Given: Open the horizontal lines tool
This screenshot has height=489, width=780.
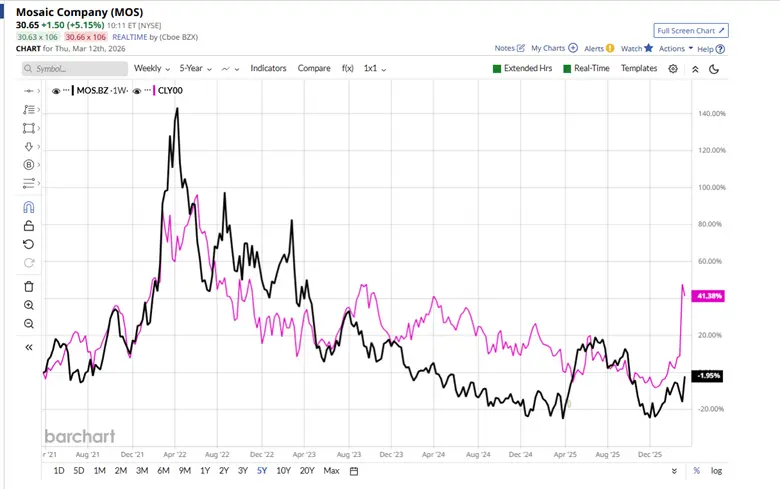Looking at the screenshot, I should [x=29, y=183].
